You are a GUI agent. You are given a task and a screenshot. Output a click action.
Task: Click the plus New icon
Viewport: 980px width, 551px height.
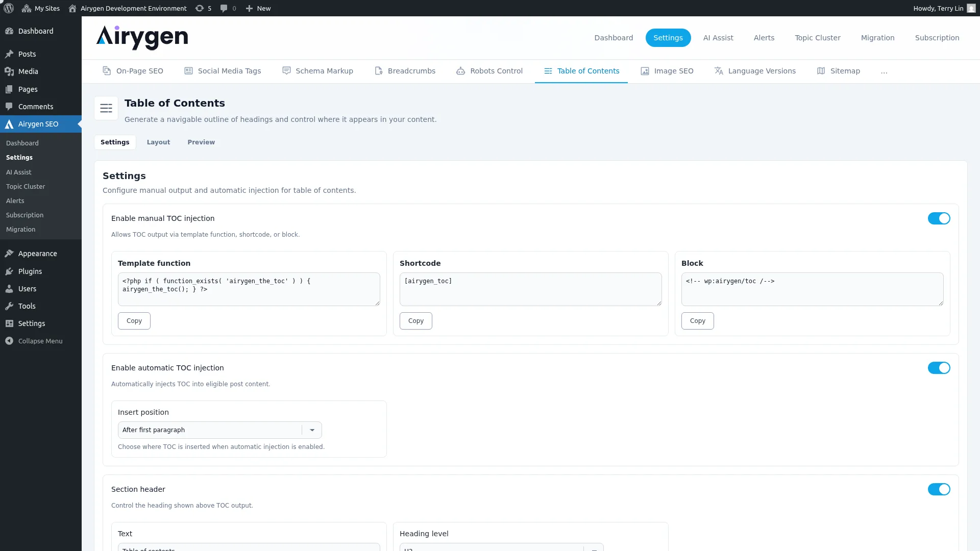click(x=249, y=8)
